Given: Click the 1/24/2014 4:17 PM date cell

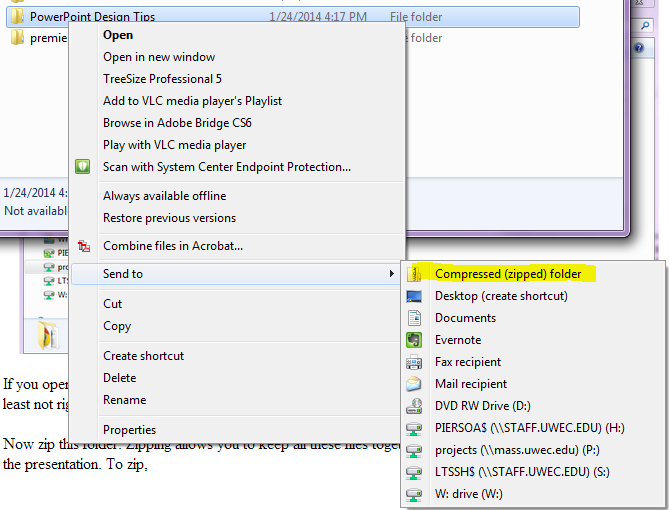Looking at the screenshot, I should 318,17.
